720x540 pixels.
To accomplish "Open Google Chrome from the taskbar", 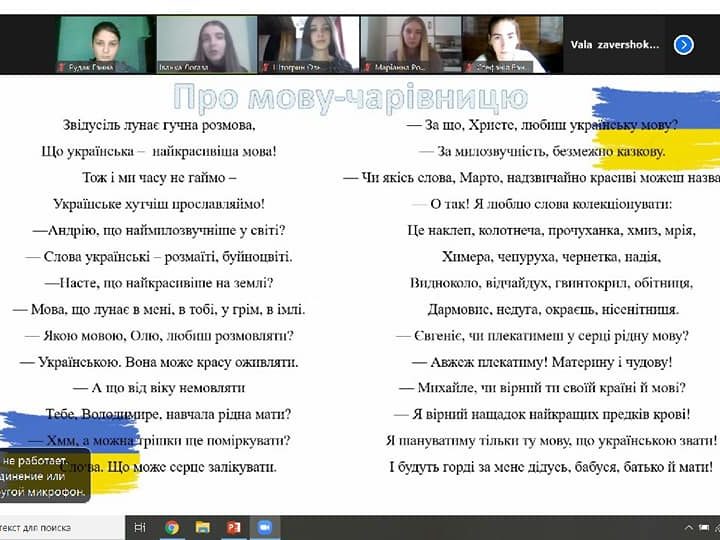I will tap(172, 527).
